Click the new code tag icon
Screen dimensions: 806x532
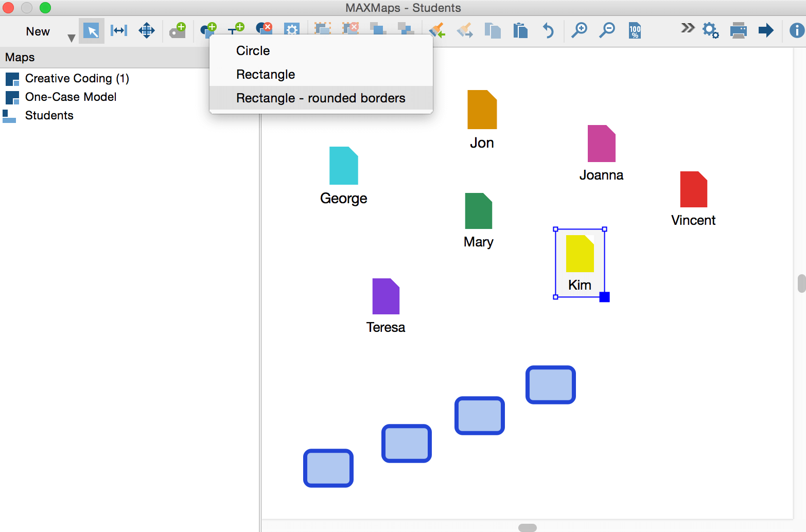[x=178, y=30]
